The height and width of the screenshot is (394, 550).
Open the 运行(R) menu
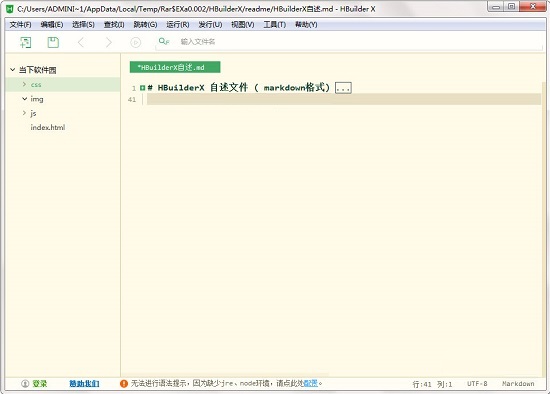click(178, 25)
